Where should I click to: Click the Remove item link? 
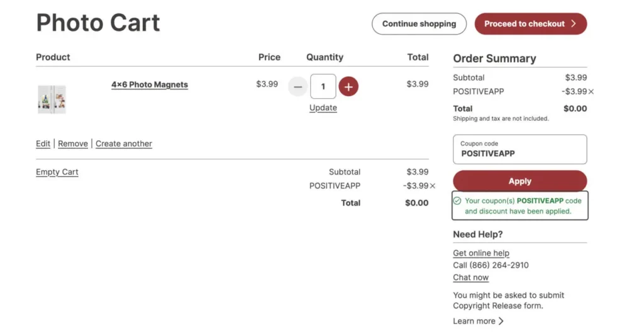tap(73, 144)
